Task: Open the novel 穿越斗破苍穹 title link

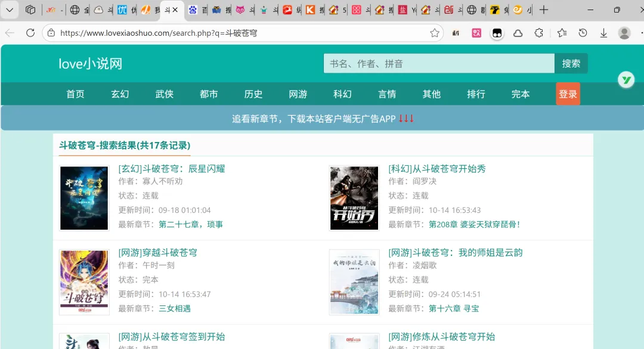Action: (x=157, y=252)
